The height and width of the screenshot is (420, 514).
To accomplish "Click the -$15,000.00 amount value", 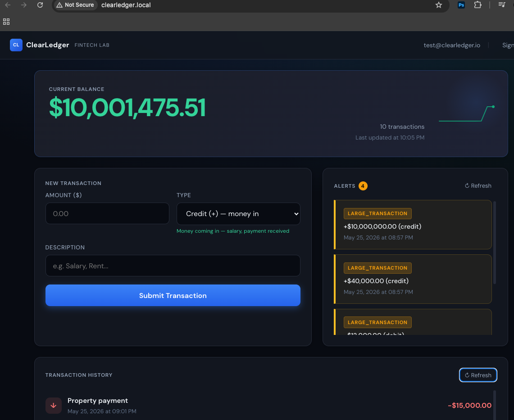I will pyautogui.click(x=469, y=406).
